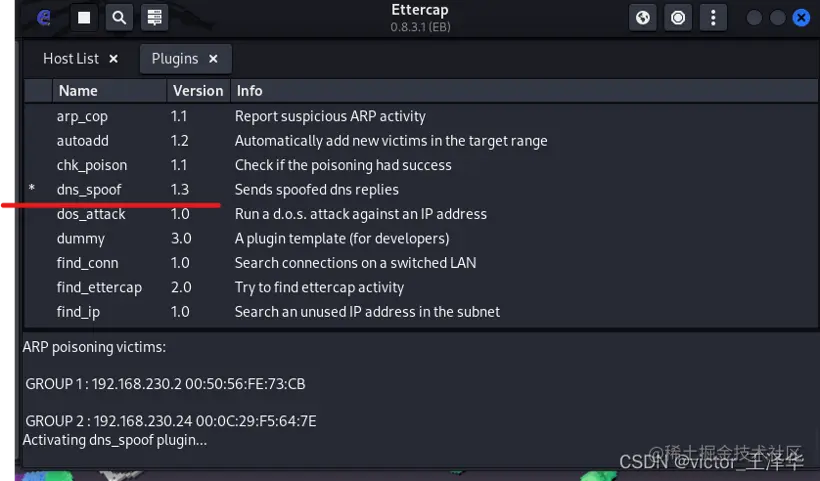Screen dimensions: 820x481
Task: Select the find_ip plugin row
Action: [x=79, y=312]
